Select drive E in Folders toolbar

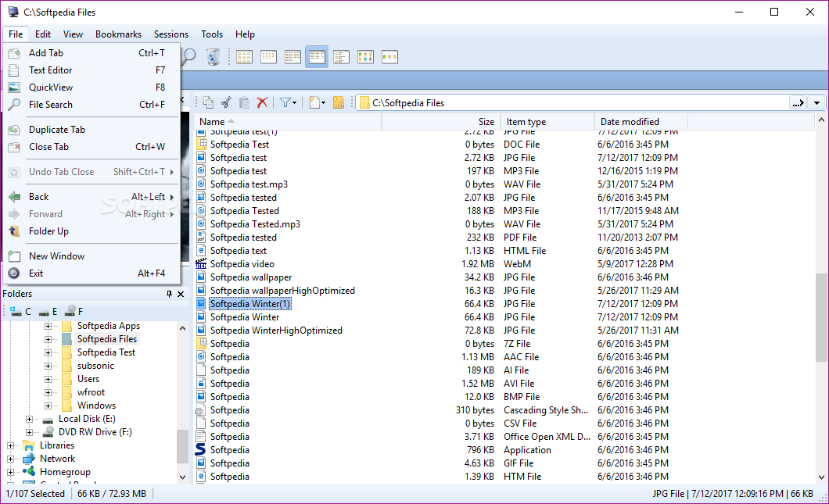pos(48,312)
